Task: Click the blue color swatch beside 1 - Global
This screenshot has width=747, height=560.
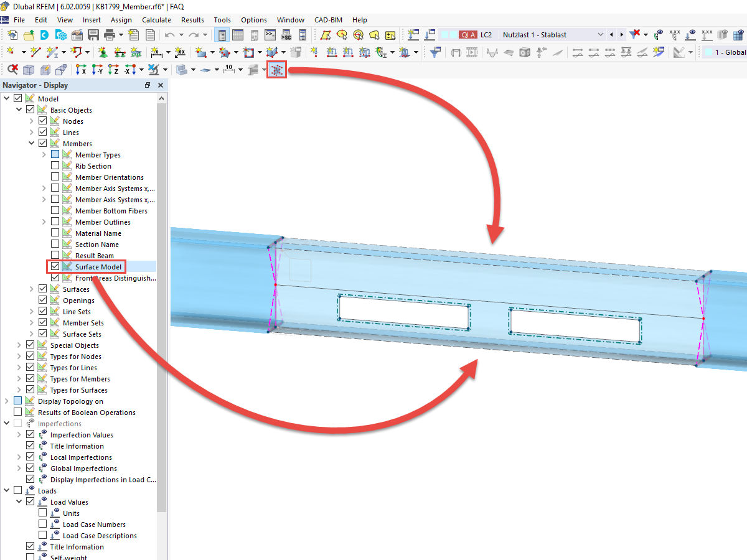Action: click(x=708, y=52)
